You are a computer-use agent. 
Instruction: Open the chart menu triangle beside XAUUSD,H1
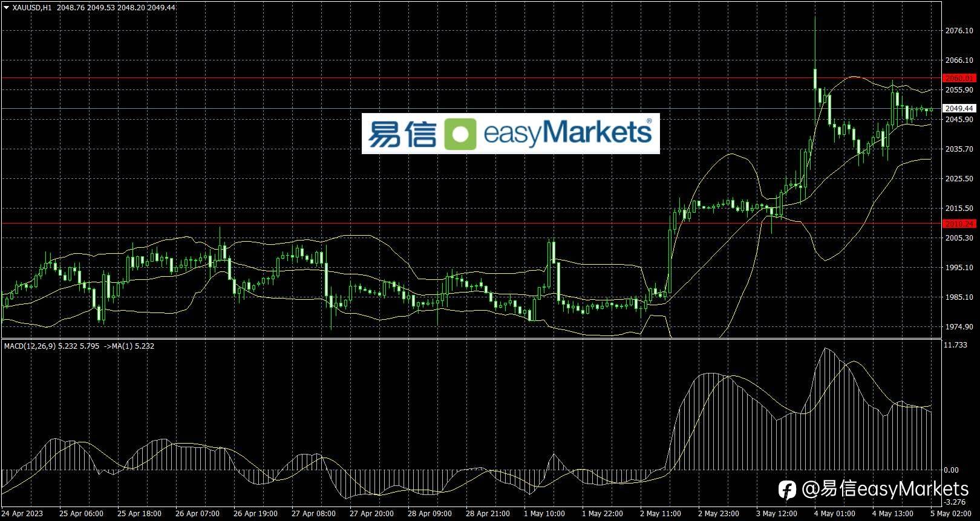pos(6,8)
